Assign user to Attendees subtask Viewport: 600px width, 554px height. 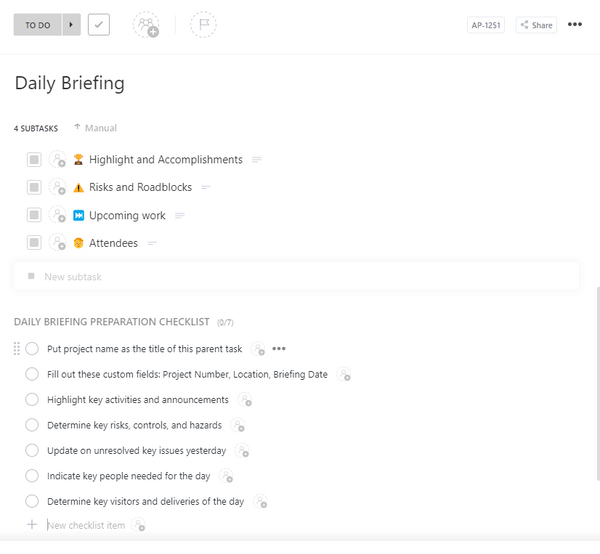pyautogui.click(x=58, y=243)
